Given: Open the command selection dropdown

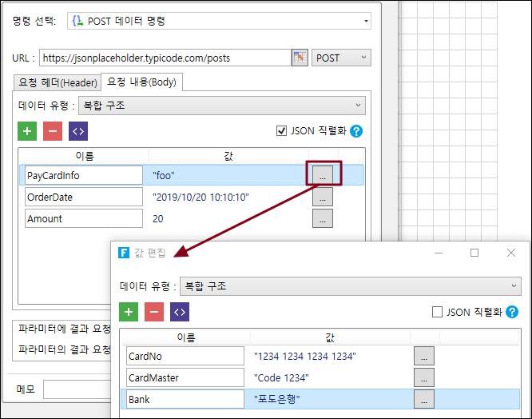Looking at the screenshot, I should tap(219, 22).
